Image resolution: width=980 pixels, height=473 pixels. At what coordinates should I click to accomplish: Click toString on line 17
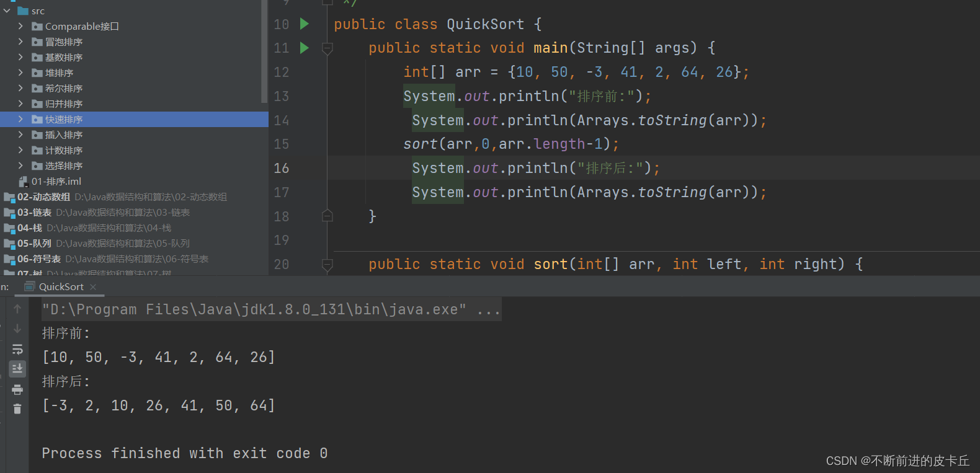pos(672,192)
